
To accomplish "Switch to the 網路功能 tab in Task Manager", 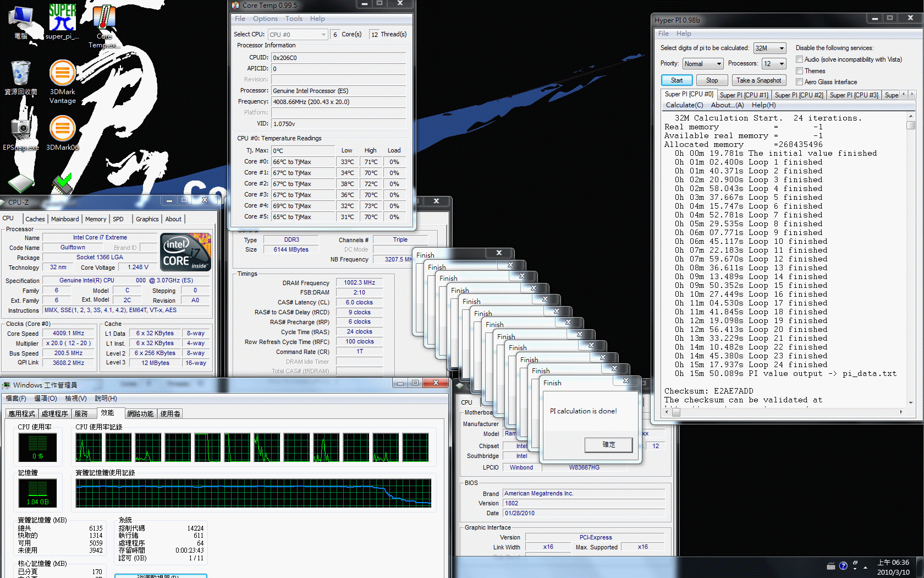I will point(140,414).
